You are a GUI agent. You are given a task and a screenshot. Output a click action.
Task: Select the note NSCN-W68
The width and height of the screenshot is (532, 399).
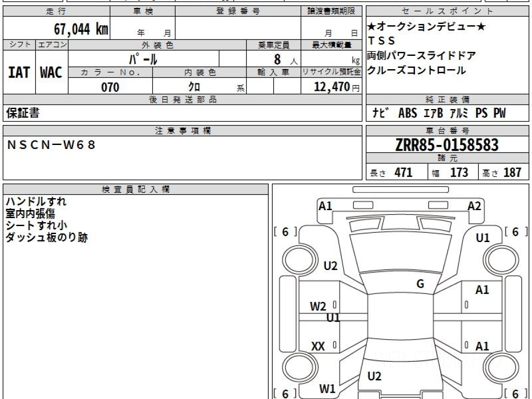click(x=51, y=145)
